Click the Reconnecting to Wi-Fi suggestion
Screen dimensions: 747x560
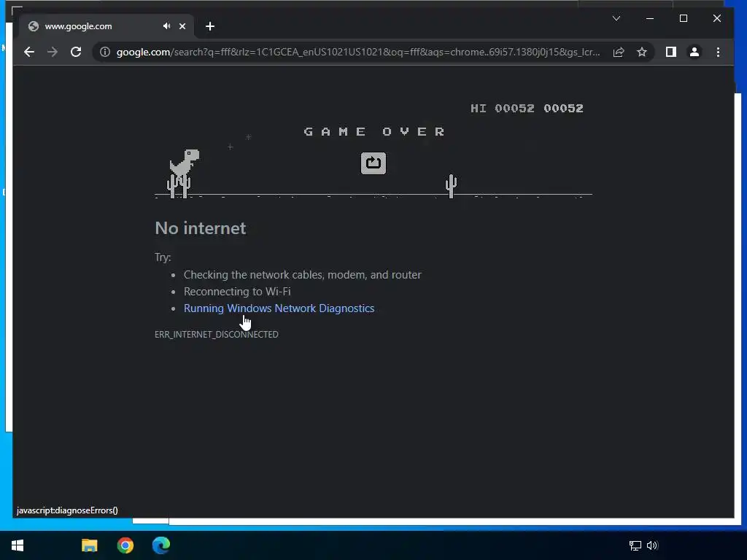[x=237, y=292]
